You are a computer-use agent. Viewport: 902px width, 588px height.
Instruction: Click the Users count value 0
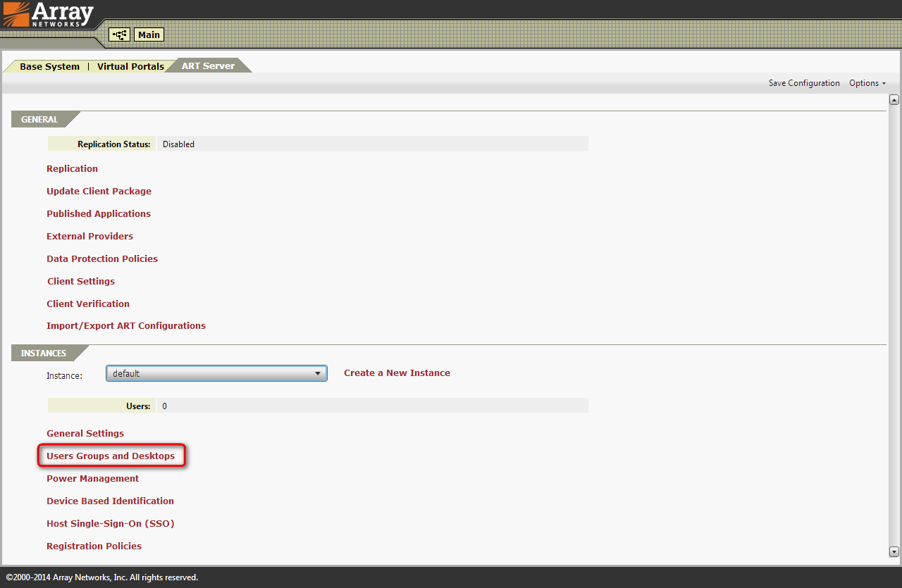(x=165, y=406)
